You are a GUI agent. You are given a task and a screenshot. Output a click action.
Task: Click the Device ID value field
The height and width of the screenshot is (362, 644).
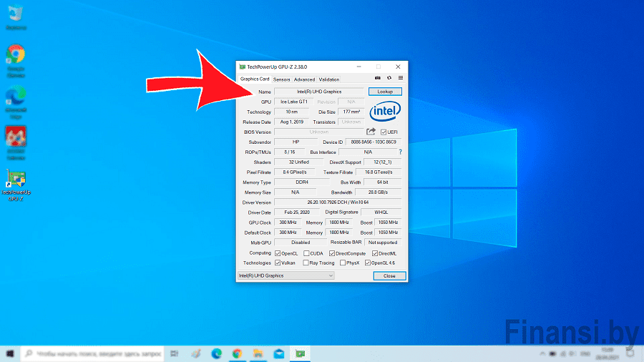point(374,142)
